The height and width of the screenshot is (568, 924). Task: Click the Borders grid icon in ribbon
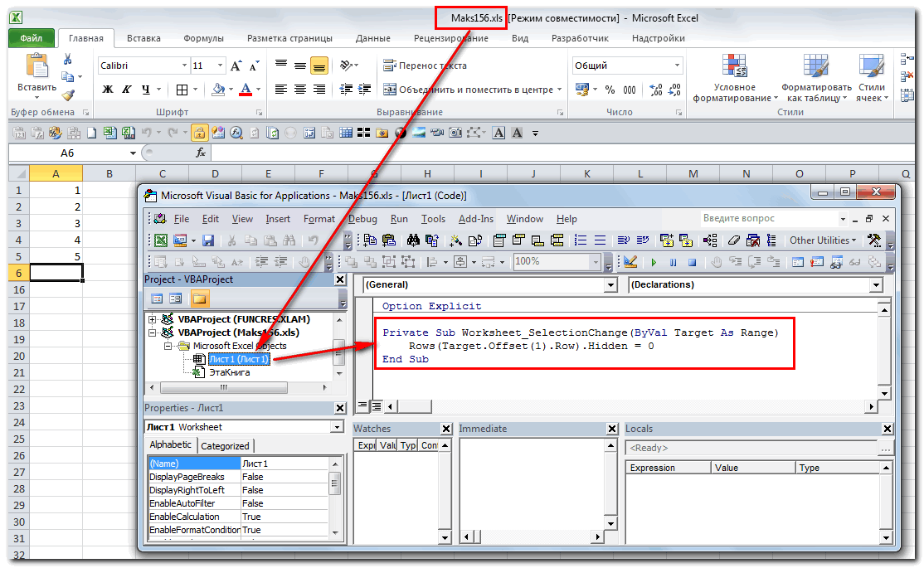coord(182,90)
